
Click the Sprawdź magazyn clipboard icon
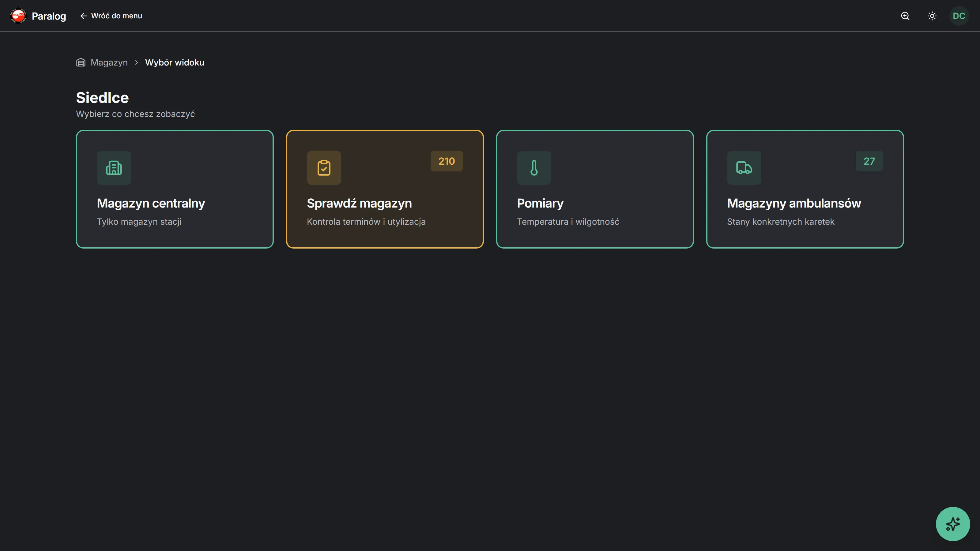coord(324,168)
